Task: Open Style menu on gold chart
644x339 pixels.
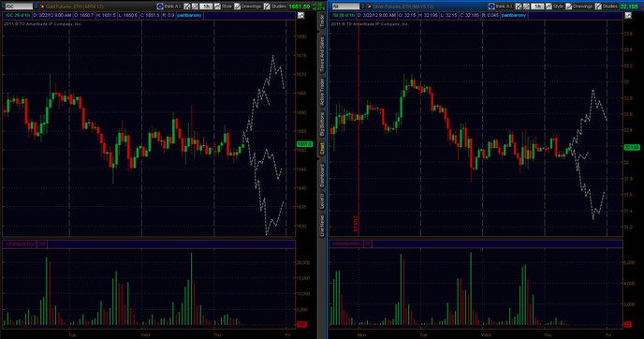Action: point(224,7)
